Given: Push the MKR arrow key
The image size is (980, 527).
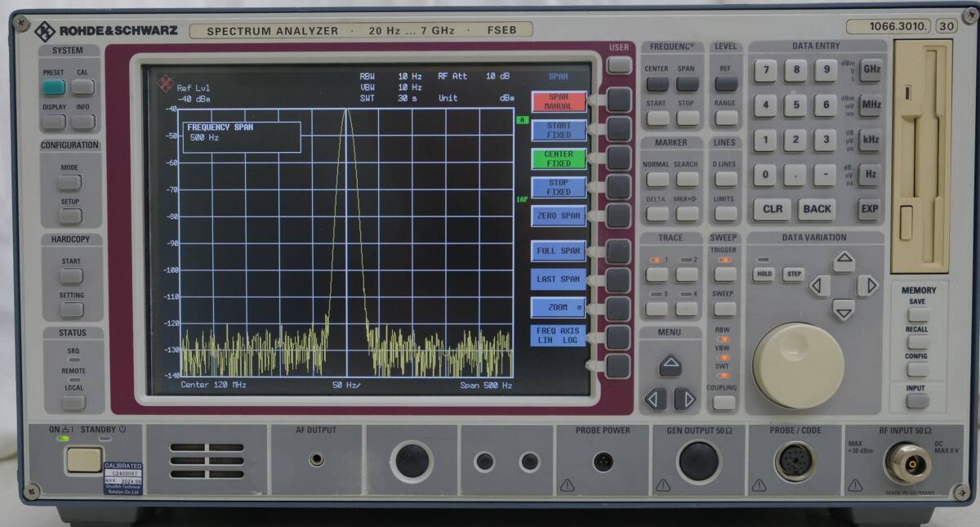Looking at the screenshot, I should click(688, 213).
